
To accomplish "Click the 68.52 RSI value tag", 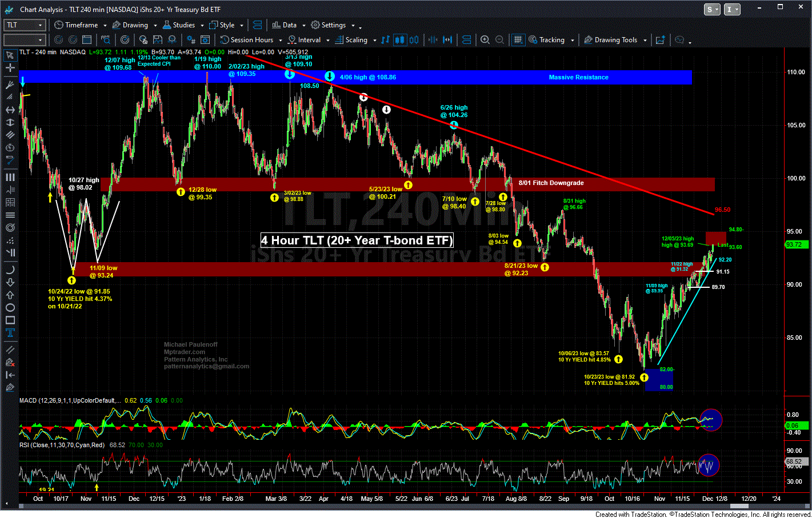I will (x=797, y=461).
